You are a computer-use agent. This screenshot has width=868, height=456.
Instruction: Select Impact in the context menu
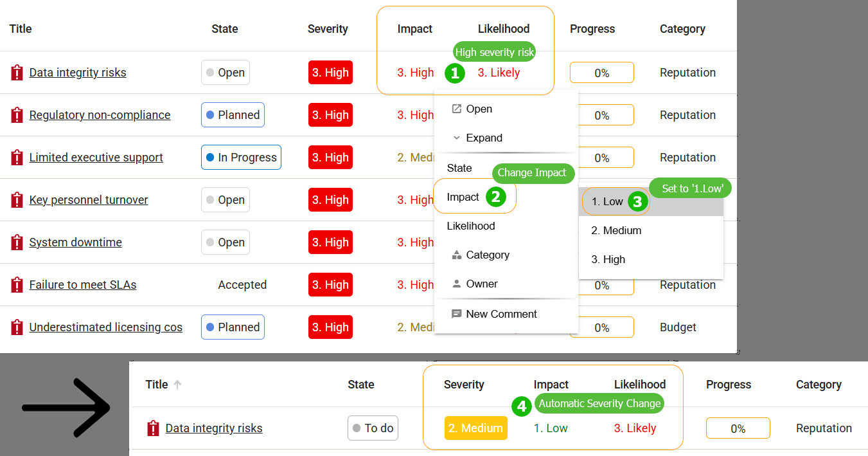tap(463, 197)
